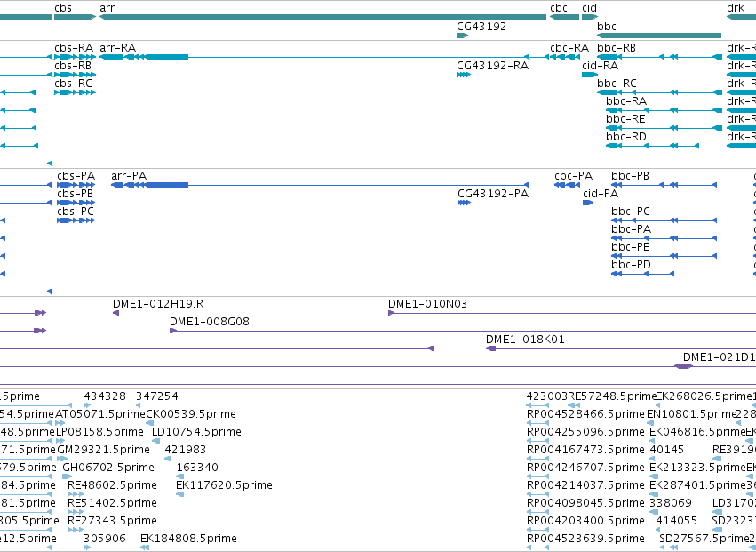Viewport: 756px width, 552px height.
Task: Click EST label 423003
Action: click(547, 396)
